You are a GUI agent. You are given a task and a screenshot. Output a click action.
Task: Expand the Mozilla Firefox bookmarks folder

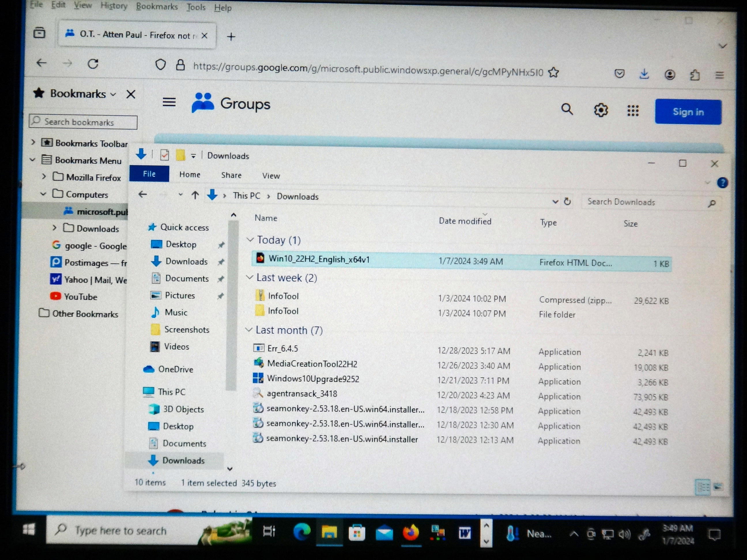tap(44, 176)
